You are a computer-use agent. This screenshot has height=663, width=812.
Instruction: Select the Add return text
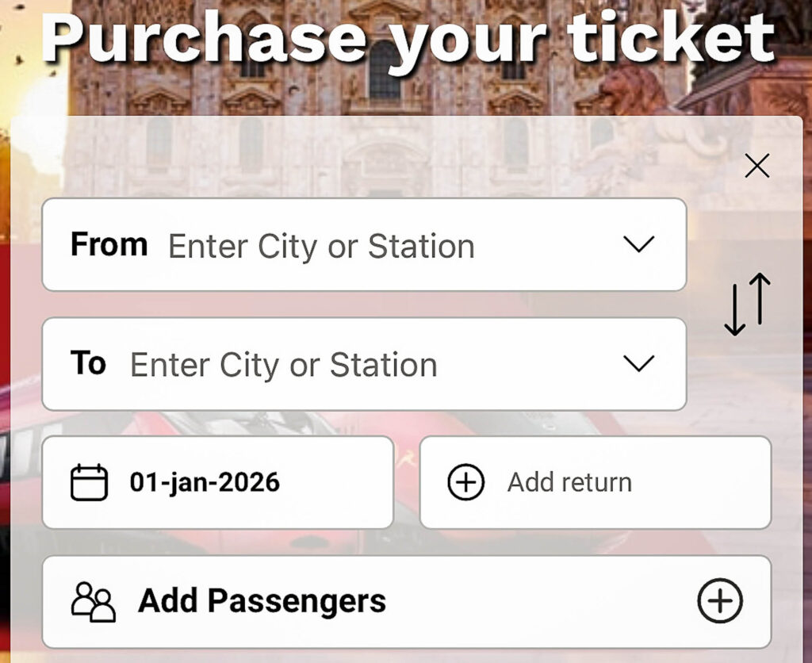(569, 482)
